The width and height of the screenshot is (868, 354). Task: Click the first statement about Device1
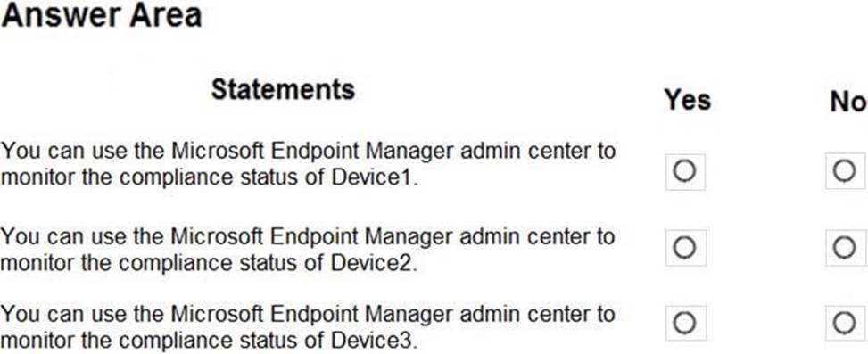[308, 164]
